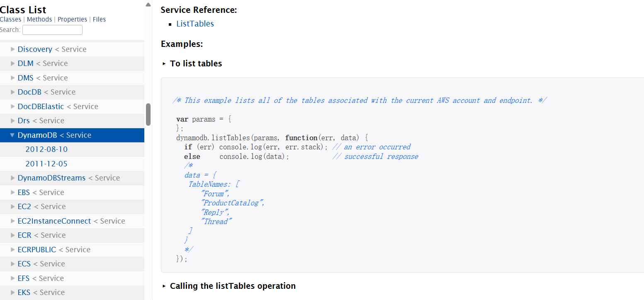Click the class list scrollbar thumb
644x300 pixels.
(x=148, y=115)
